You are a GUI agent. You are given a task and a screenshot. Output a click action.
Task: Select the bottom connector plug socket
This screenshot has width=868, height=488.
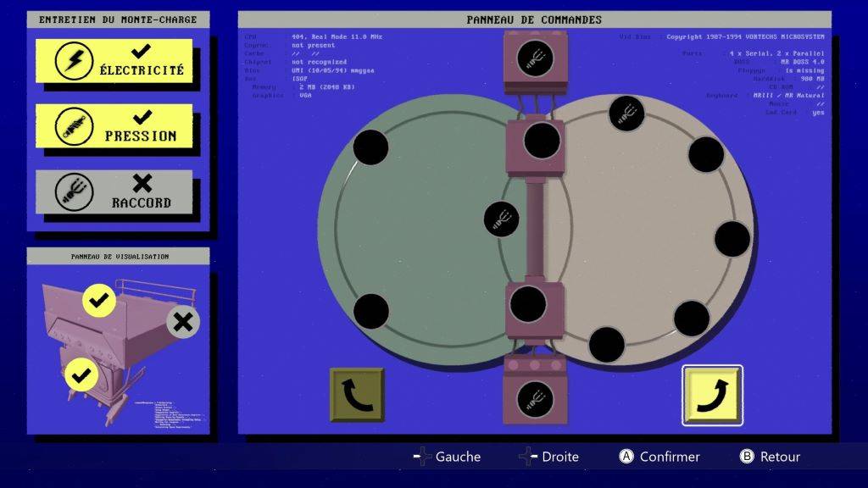click(536, 399)
